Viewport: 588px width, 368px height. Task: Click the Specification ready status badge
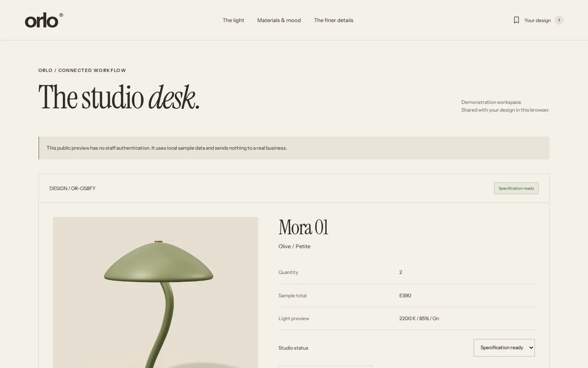516,188
